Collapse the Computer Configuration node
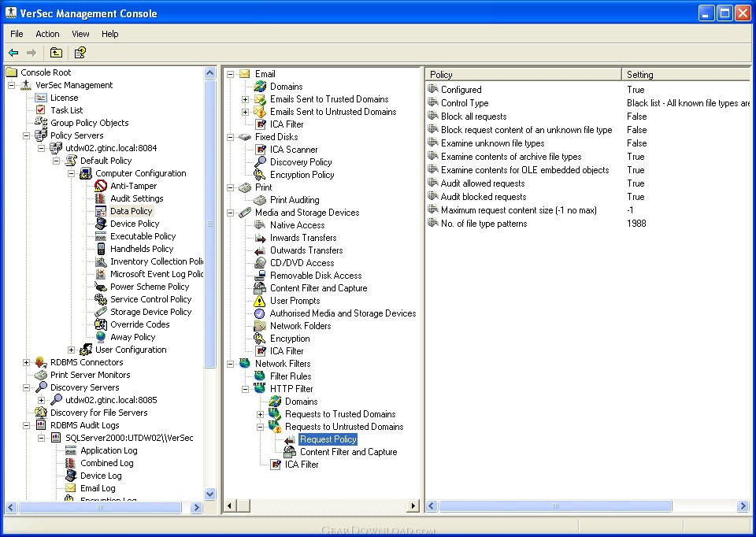 click(72, 173)
